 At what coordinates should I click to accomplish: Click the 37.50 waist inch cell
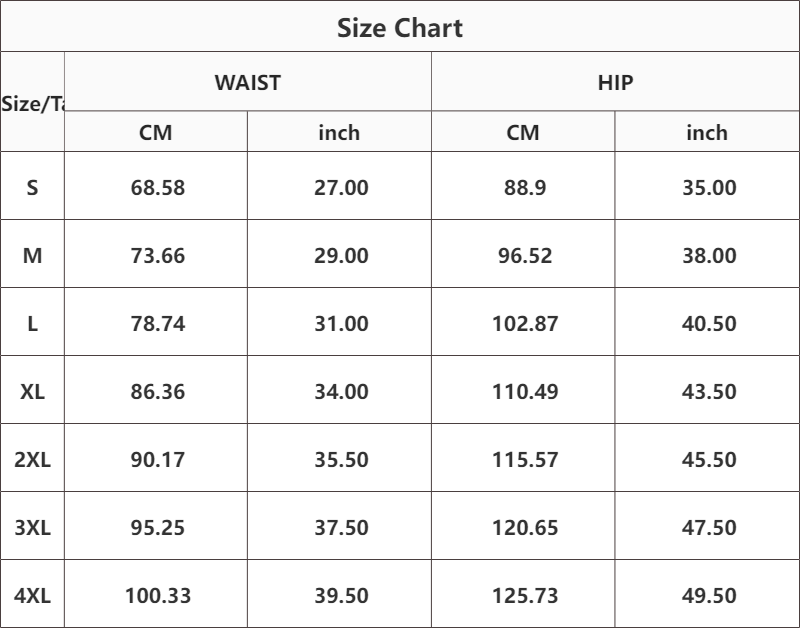click(x=339, y=526)
